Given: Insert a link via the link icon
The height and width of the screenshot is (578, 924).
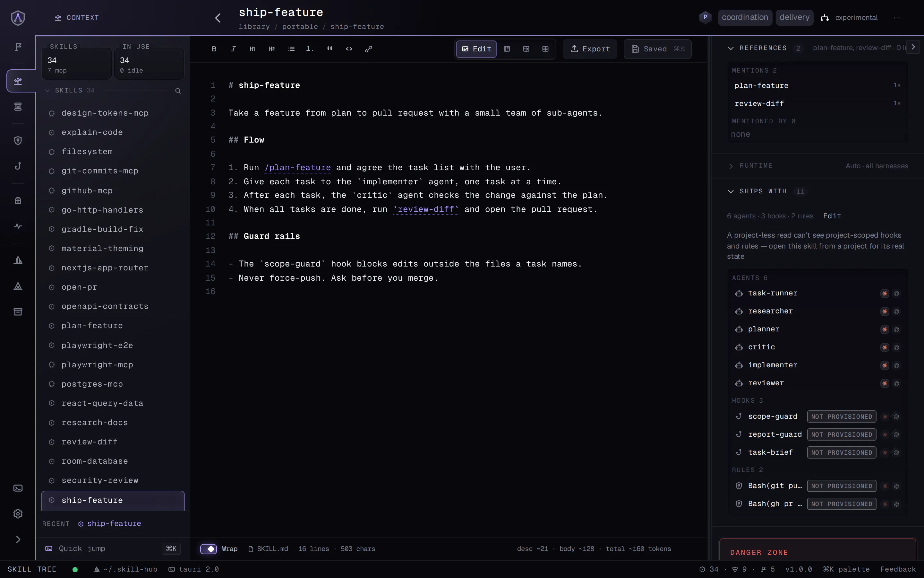Looking at the screenshot, I should pyautogui.click(x=368, y=49).
